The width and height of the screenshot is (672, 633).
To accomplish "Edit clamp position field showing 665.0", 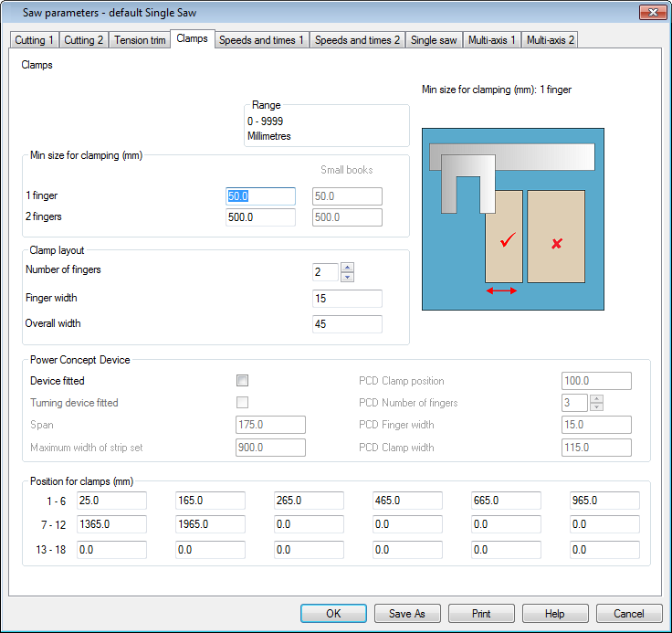I will tap(506, 501).
